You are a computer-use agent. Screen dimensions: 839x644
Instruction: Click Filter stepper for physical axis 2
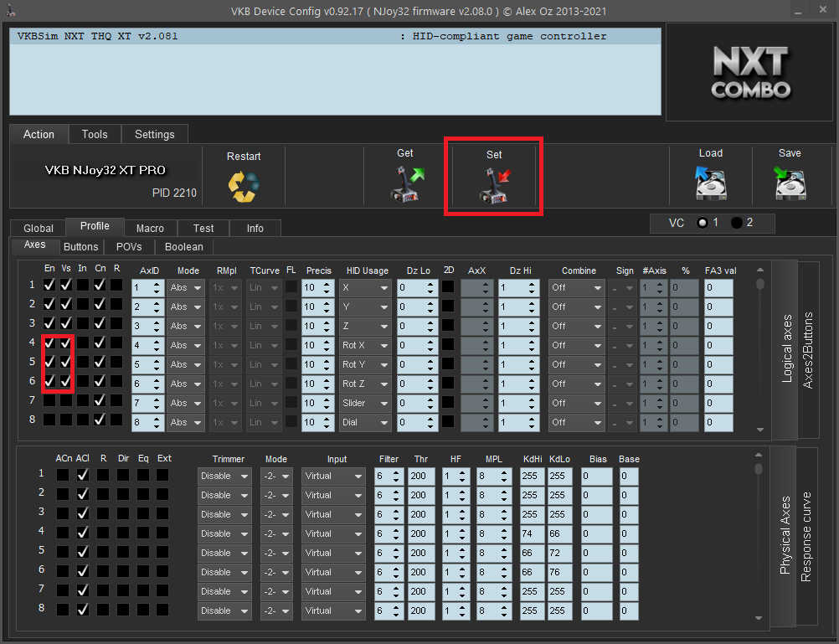pyautogui.click(x=395, y=496)
